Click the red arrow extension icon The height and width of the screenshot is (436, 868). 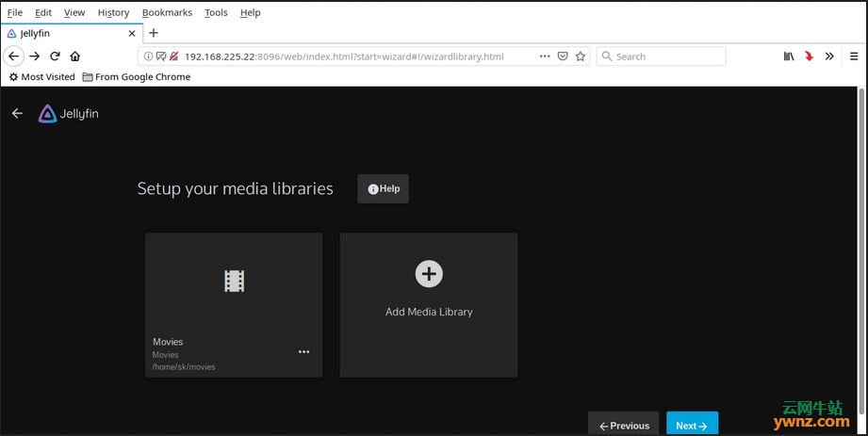click(810, 56)
